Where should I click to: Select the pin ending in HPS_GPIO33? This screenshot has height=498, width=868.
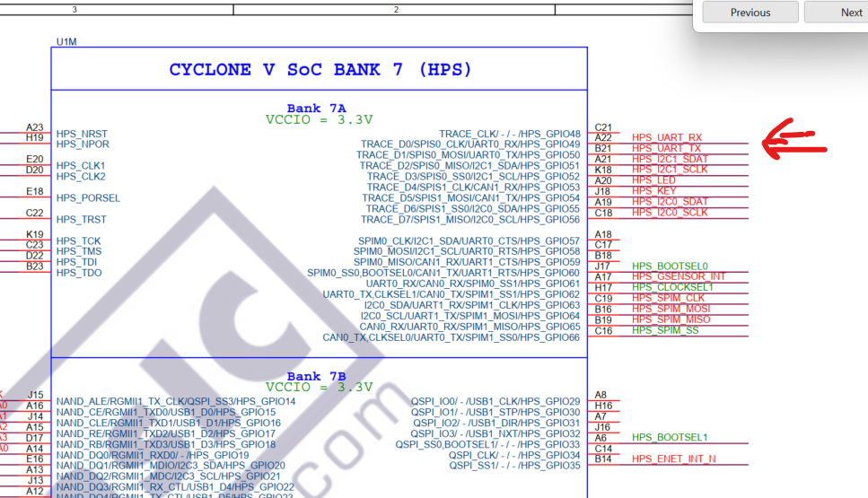(487, 445)
